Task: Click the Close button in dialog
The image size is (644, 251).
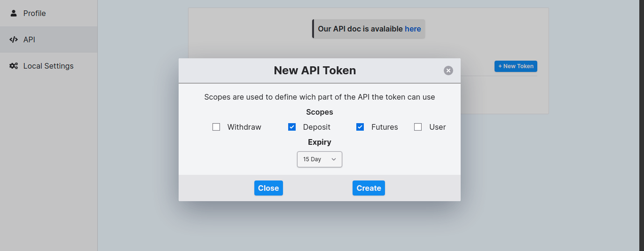Action: (269, 188)
